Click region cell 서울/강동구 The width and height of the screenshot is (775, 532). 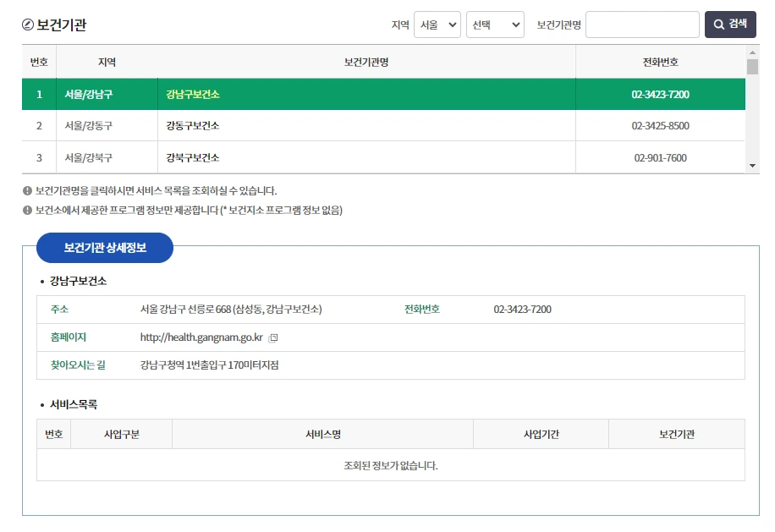click(x=89, y=125)
